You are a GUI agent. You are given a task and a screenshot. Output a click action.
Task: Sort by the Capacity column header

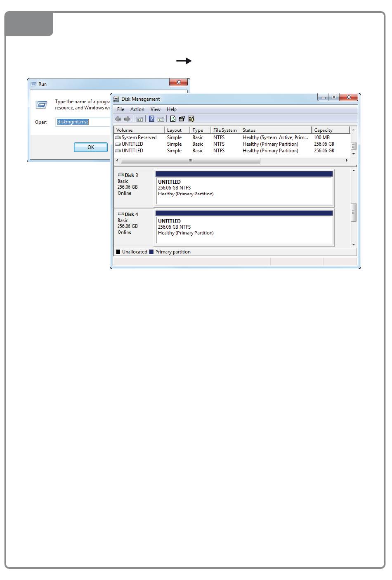331,130
